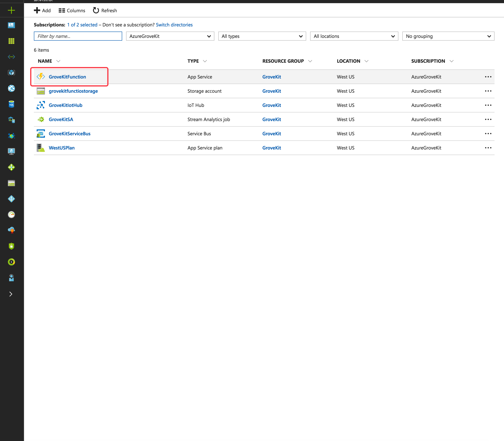Click the Switch directories link
Screen dimensions: 504x441
174,25
